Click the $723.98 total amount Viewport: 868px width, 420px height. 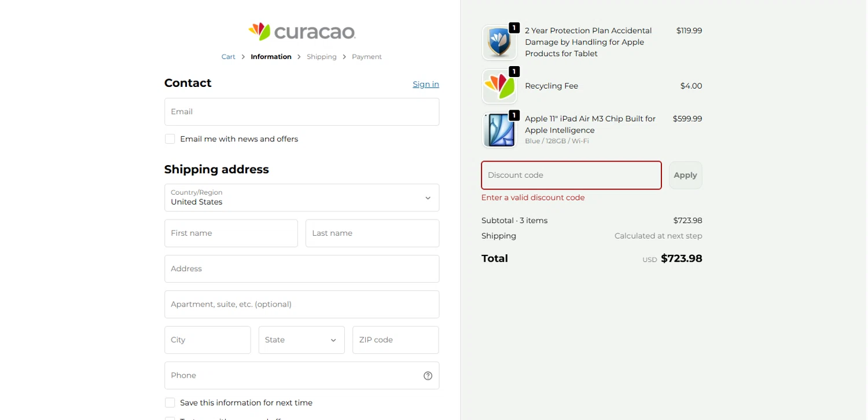[682, 258]
